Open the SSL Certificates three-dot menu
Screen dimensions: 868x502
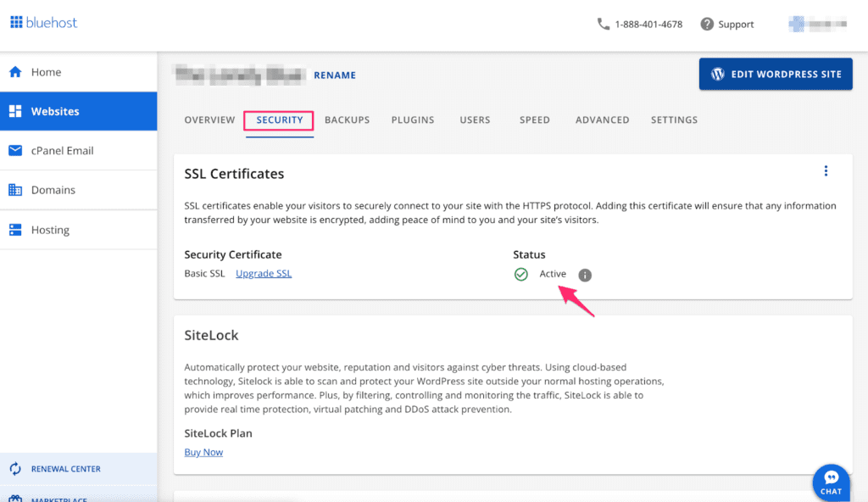coord(826,170)
